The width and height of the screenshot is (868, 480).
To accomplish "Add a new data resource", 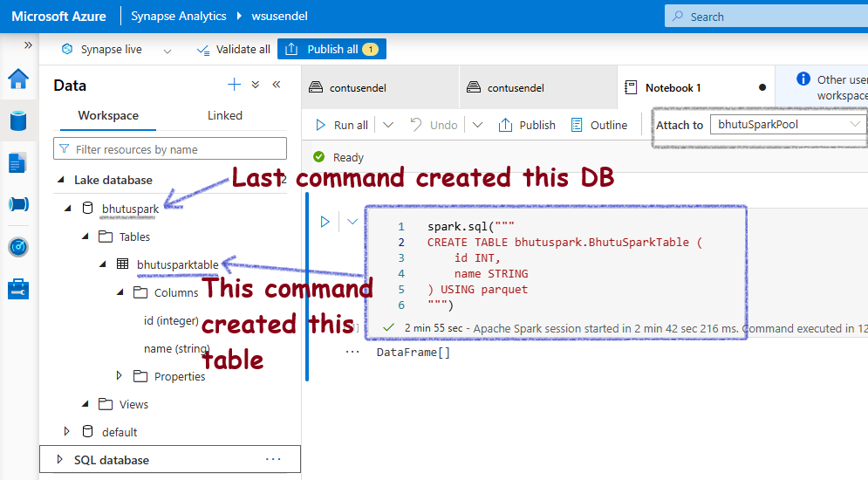I will click(234, 85).
